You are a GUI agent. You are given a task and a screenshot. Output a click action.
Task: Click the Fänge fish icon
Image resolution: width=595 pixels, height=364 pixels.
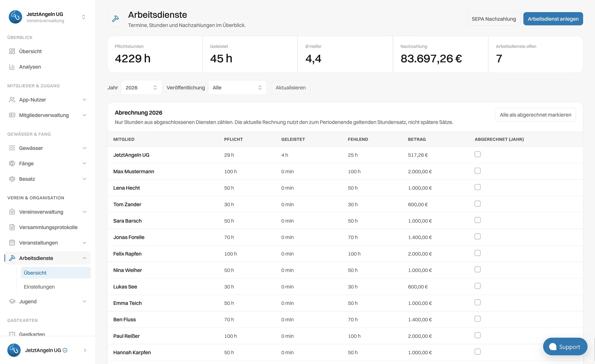12,163
